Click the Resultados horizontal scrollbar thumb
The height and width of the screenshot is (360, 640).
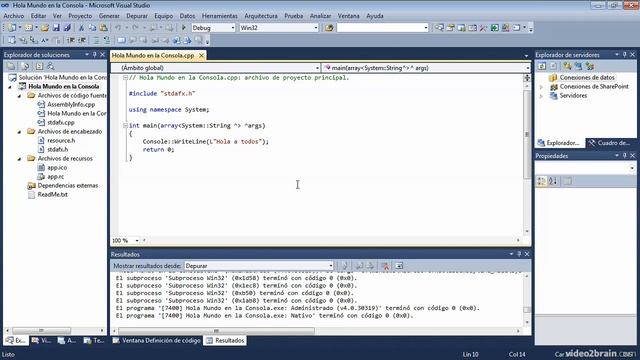216,331
